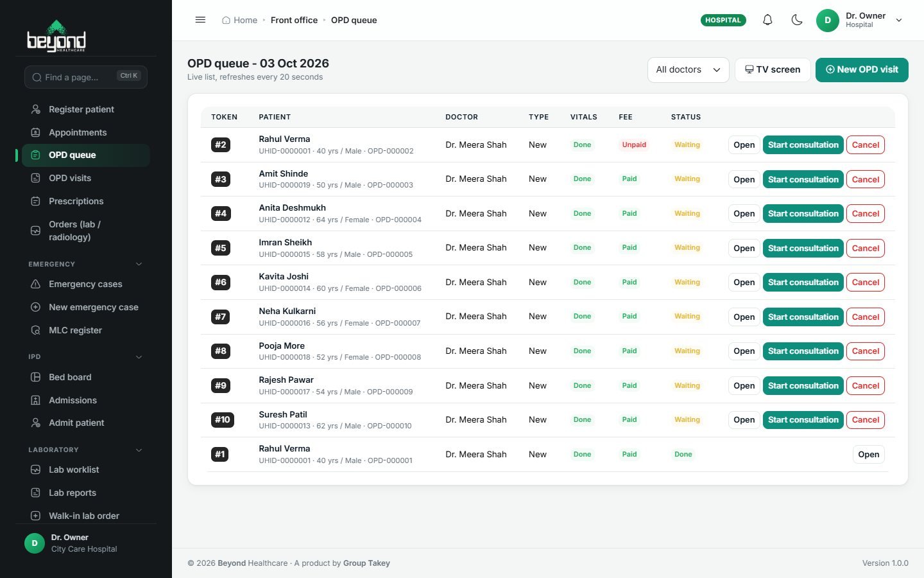
Task: Click Dr. Owner avatar in sidebar footer
Action: pyautogui.click(x=35, y=543)
